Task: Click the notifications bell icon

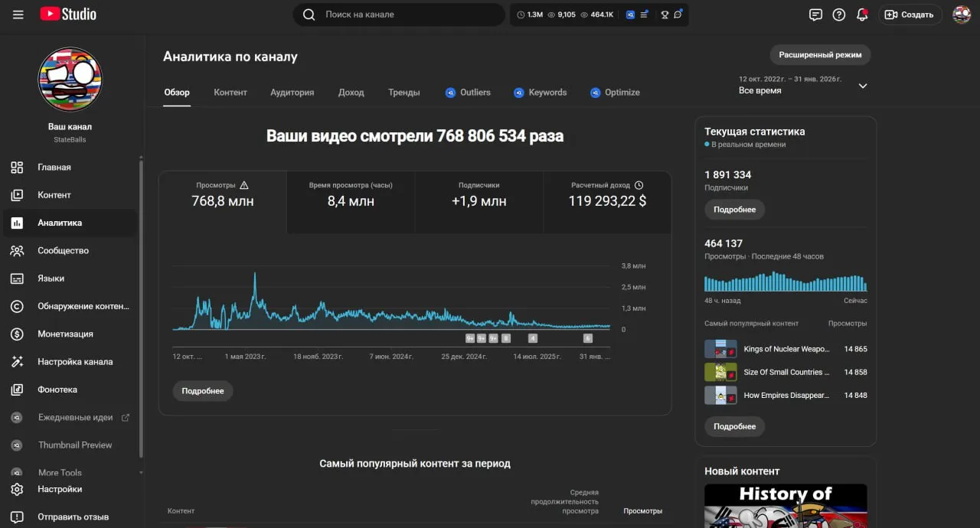Action: coord(862,15)
